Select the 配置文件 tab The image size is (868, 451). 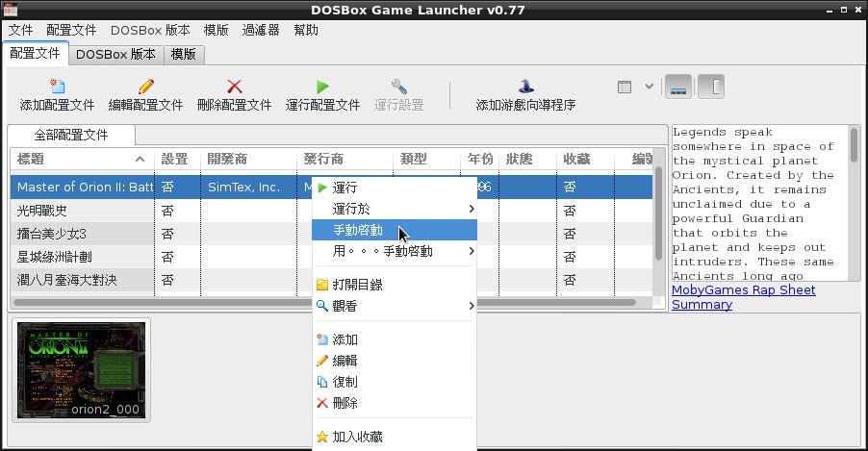coord(35,53)
